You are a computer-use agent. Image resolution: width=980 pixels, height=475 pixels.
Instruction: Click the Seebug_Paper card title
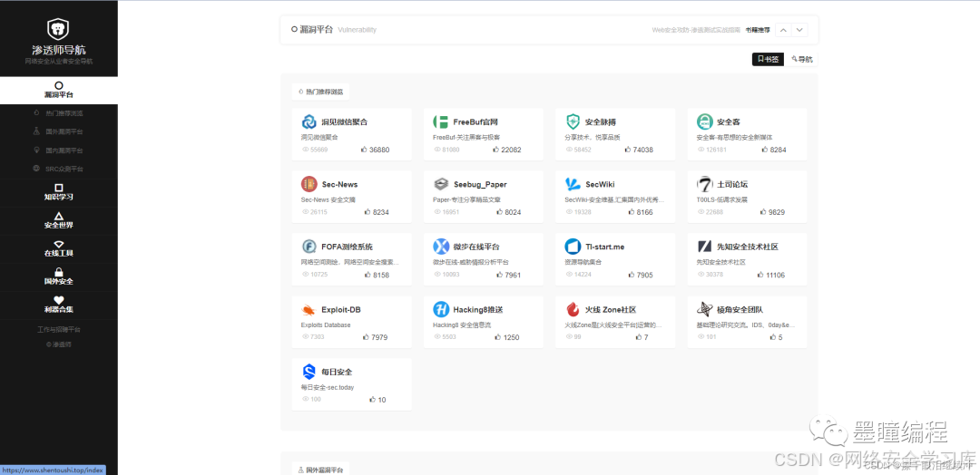click(480, 185)
